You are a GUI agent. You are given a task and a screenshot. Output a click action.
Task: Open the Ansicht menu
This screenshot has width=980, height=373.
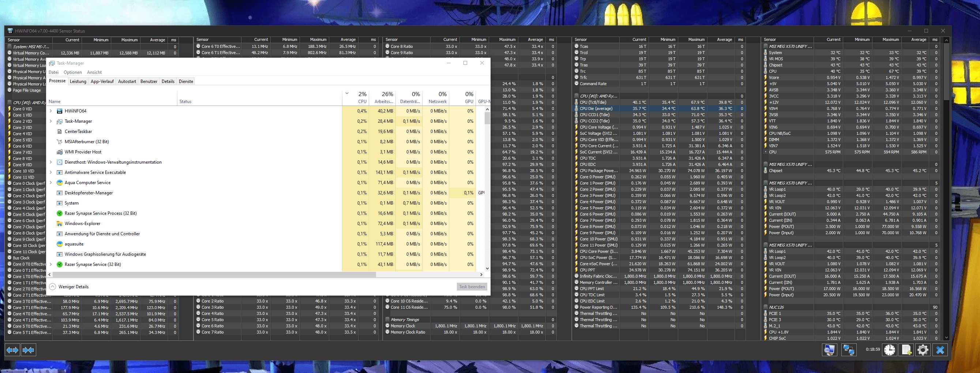(x=94, y=72)
